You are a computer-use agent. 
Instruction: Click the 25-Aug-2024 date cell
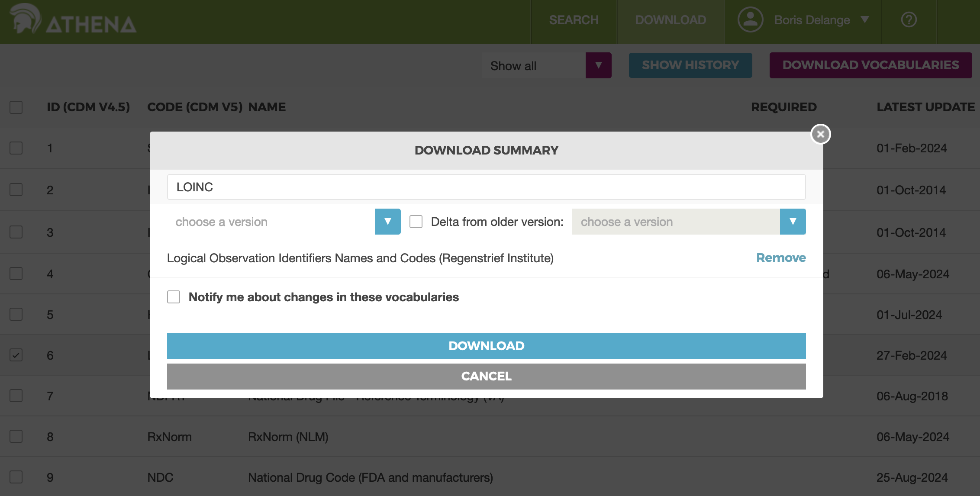912,477
